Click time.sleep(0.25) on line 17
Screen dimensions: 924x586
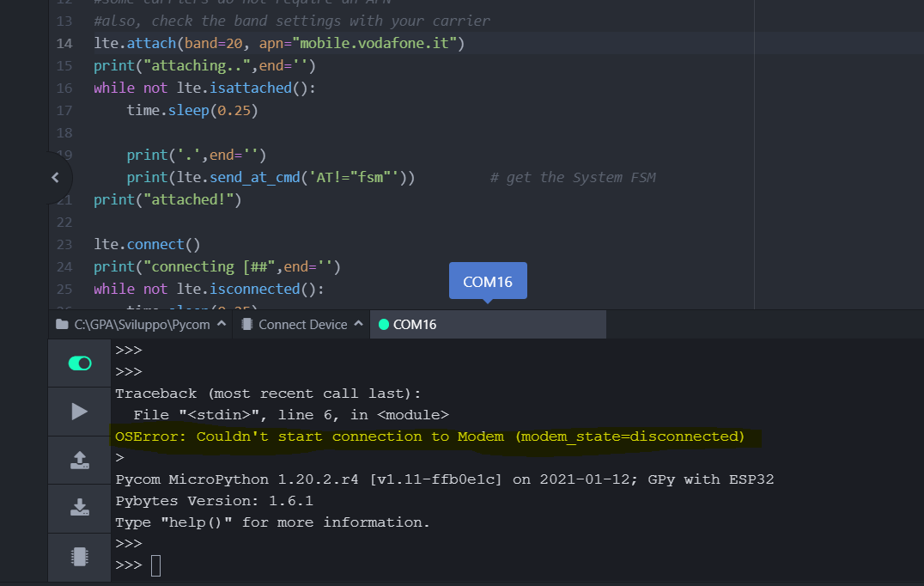coord(192,110)
